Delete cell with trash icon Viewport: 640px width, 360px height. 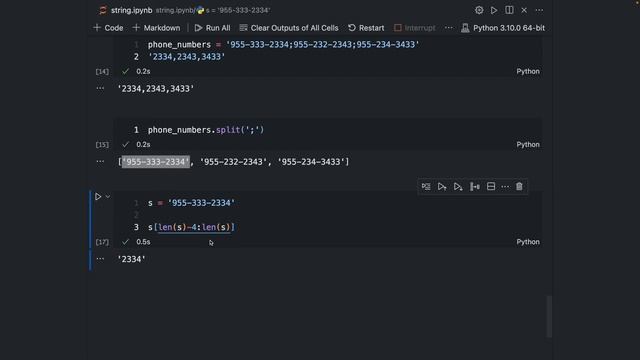point(519,187)
